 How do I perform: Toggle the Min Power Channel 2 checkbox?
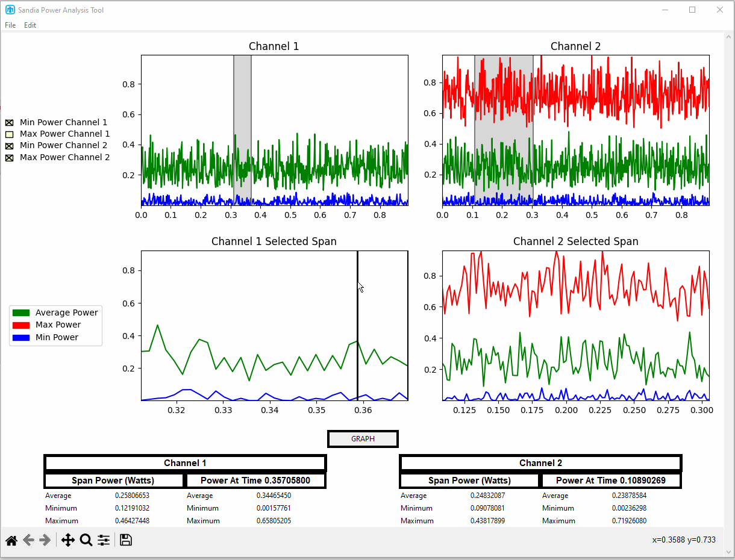[x=9, y=146]
